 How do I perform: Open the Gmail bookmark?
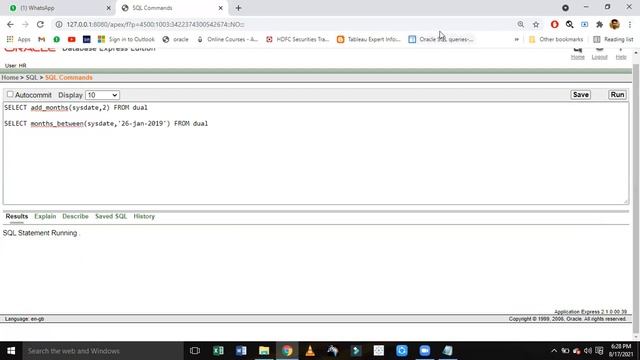click(41, 39)
